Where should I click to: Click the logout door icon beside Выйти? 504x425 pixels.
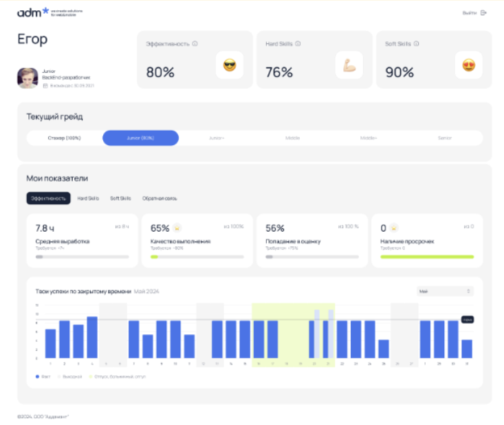(483, 12)
